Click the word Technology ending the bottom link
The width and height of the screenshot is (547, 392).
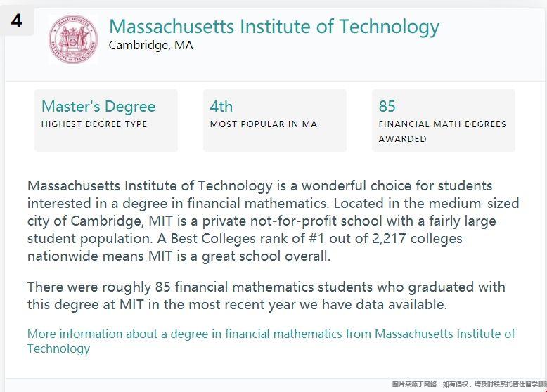(x=58, y=348)
